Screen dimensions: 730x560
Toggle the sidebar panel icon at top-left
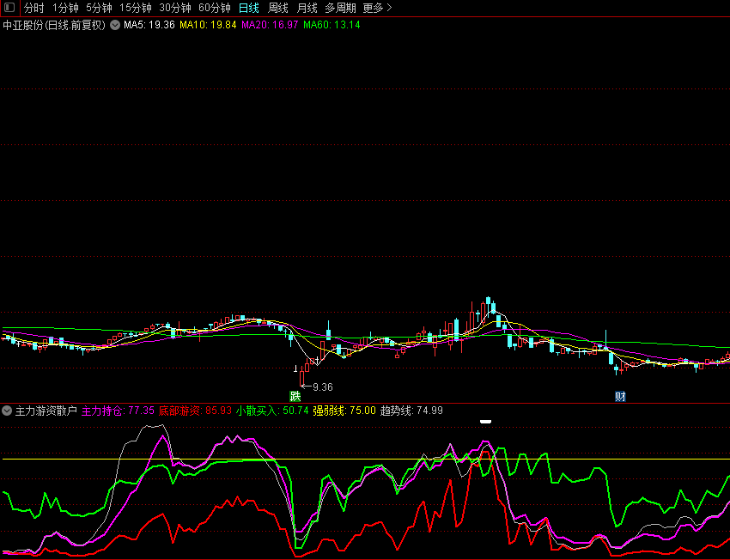click(9, 8)
